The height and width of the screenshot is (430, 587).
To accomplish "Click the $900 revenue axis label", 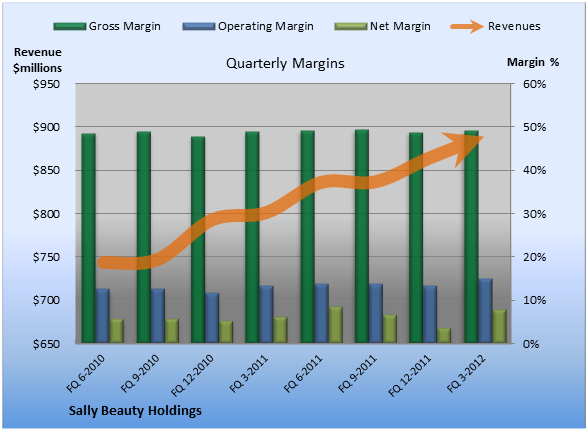I will [46, 127].
